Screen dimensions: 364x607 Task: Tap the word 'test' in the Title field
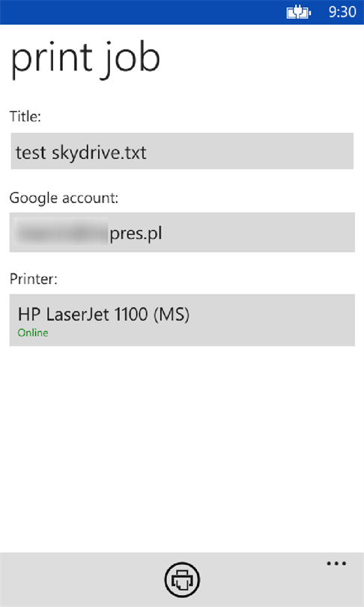[31, 153]
